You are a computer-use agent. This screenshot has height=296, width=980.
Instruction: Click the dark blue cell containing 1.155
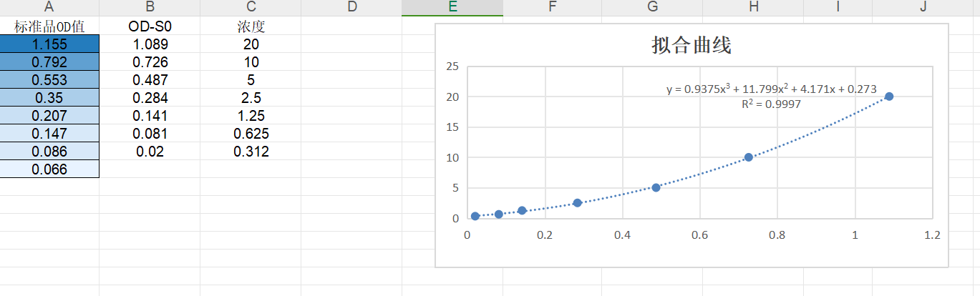(x=49, y=44)
